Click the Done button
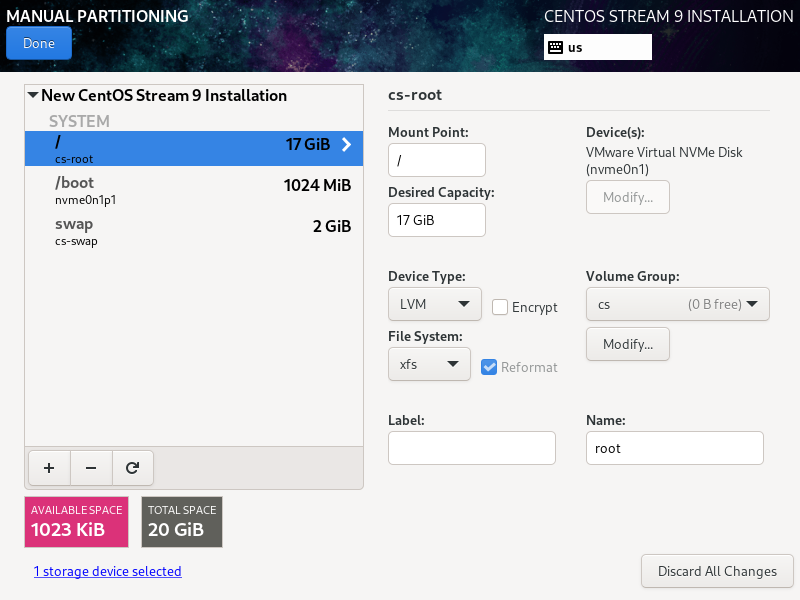Viewport: 800px width, 600px height. 39,43
